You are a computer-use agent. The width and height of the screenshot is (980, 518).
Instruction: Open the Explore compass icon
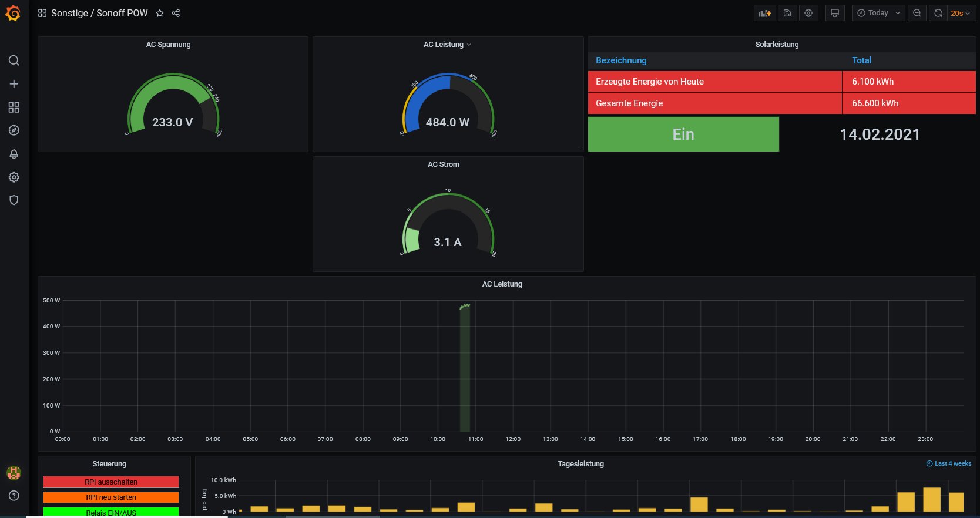tap(14, 130)
